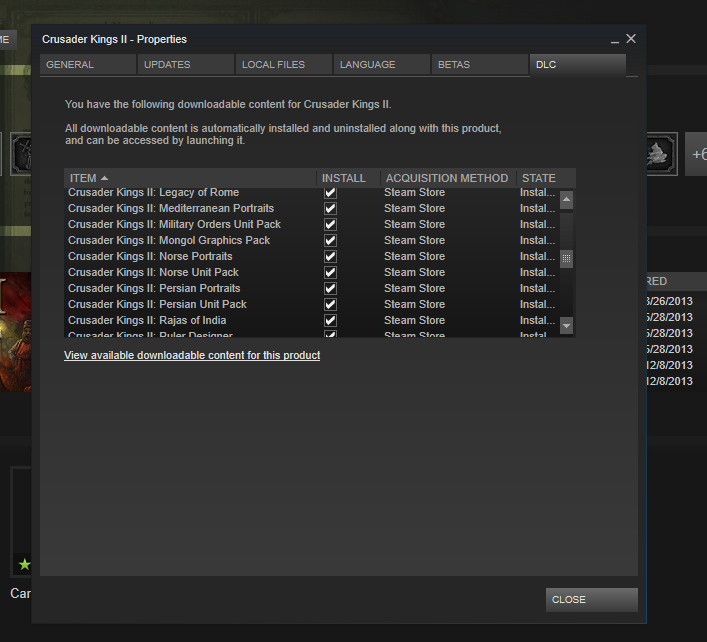This screenshot has width=707, height=642.
Task: Open the Betas tab
Action: pyautogui.click(x=479, y=65)
